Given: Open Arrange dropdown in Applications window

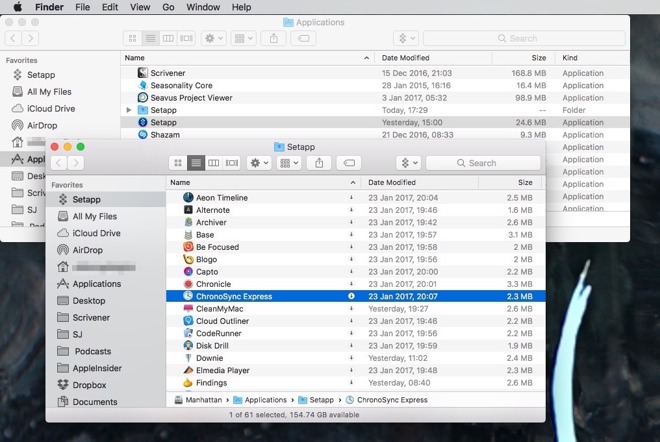Looking at the screenshot, I should click(244, 38).
